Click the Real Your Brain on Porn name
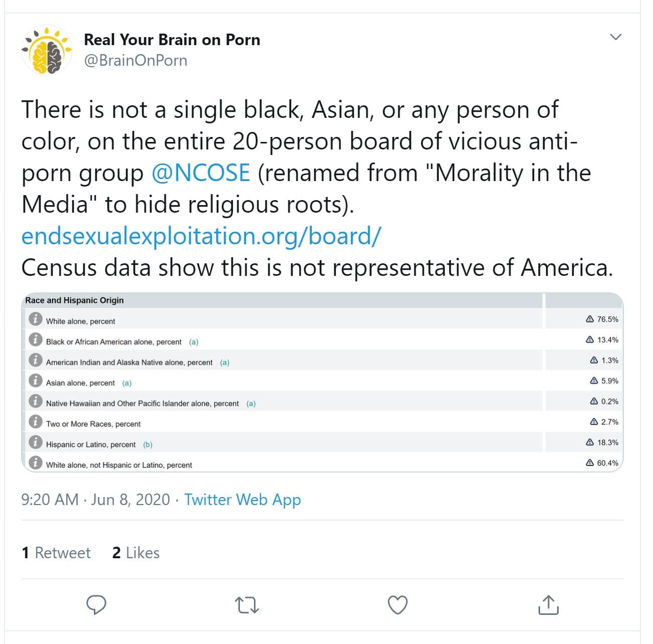This screenshot has width=653, height=644. (x=172, y=40)
